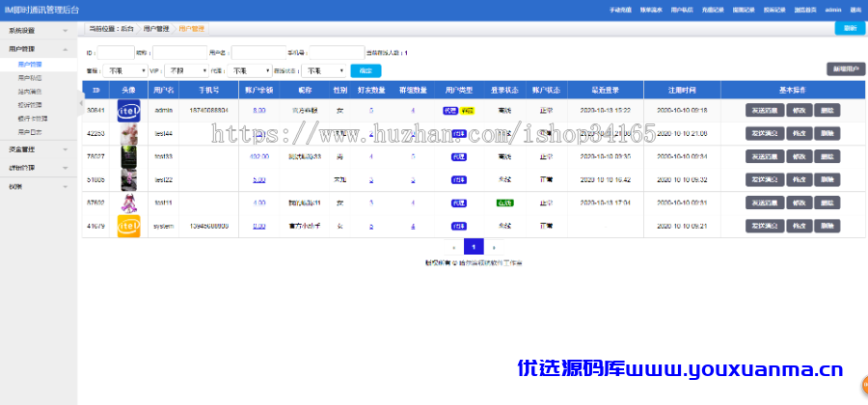Image resolution: width=868 pixels, height=405 pixels.
Task: Click the green 在线 status badge for test11
Action: click(x=504, y=203)
